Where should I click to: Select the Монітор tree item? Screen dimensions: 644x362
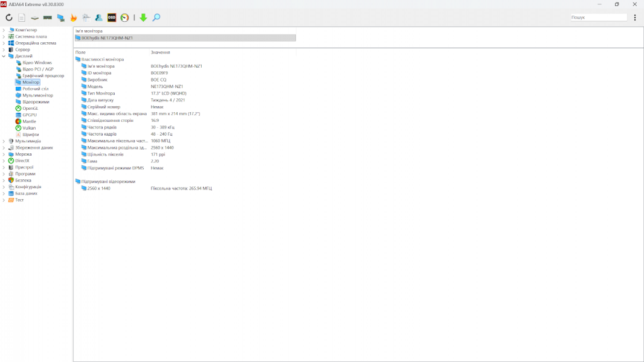[x=31, y=83]
